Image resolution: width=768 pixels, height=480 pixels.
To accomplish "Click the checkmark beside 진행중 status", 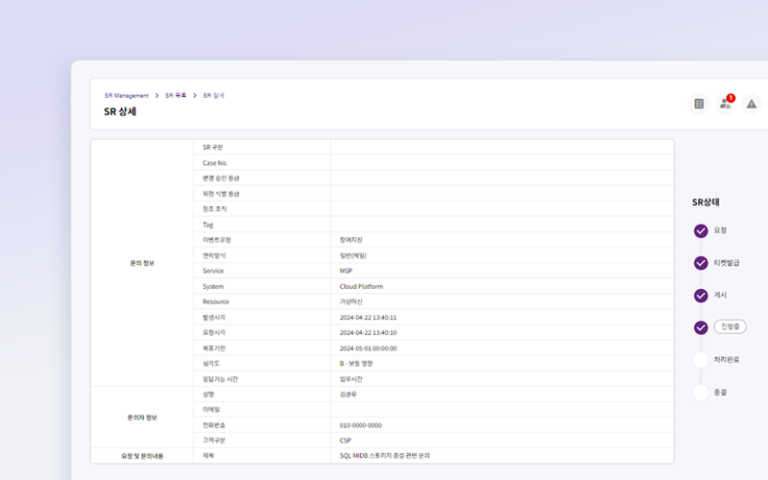I will pos(701,327).
